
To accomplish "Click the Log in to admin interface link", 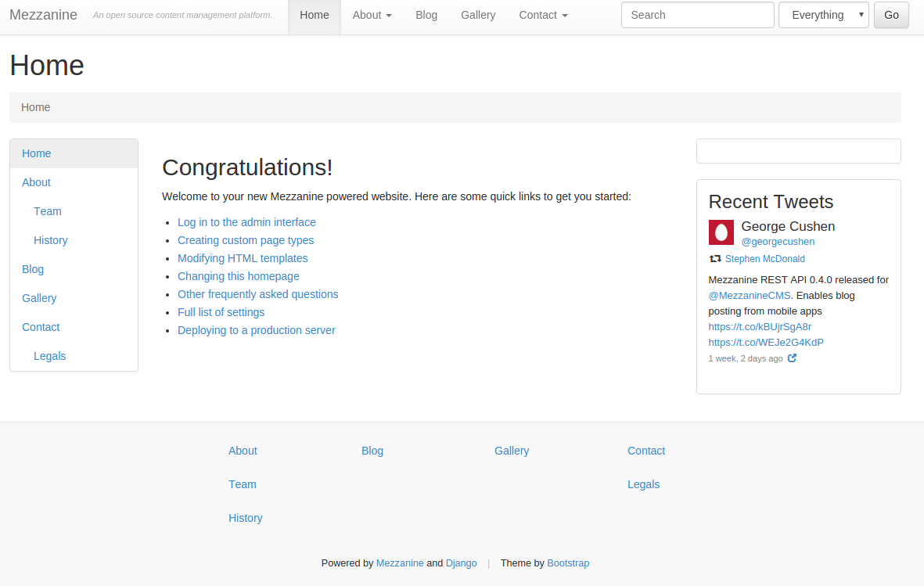I will tap(246, 222).
